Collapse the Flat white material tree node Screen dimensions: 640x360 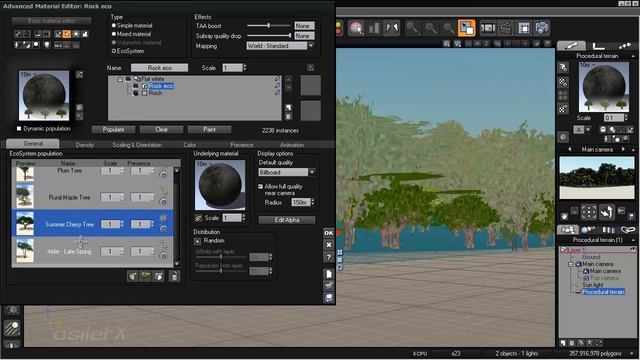pyautogui.click(x=120, y=79)
